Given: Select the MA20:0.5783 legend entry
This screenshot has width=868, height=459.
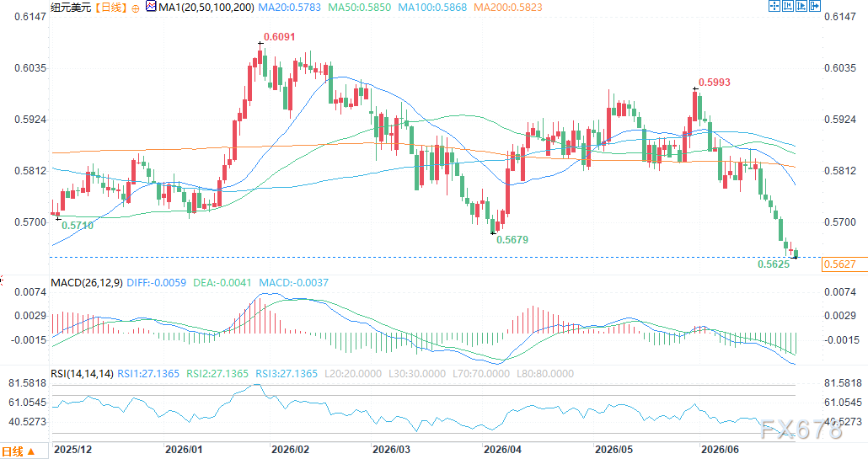Looking at the screenshot, I should pos(290,8).
